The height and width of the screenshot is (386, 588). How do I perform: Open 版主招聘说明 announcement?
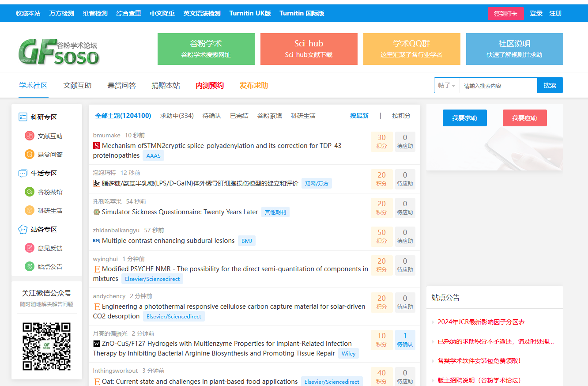479,380
